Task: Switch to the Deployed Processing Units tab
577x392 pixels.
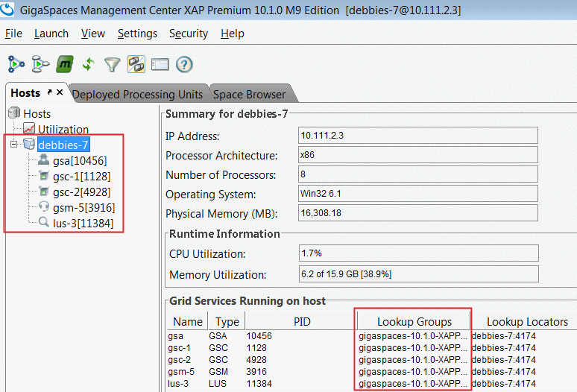Action: pos(137,94)
